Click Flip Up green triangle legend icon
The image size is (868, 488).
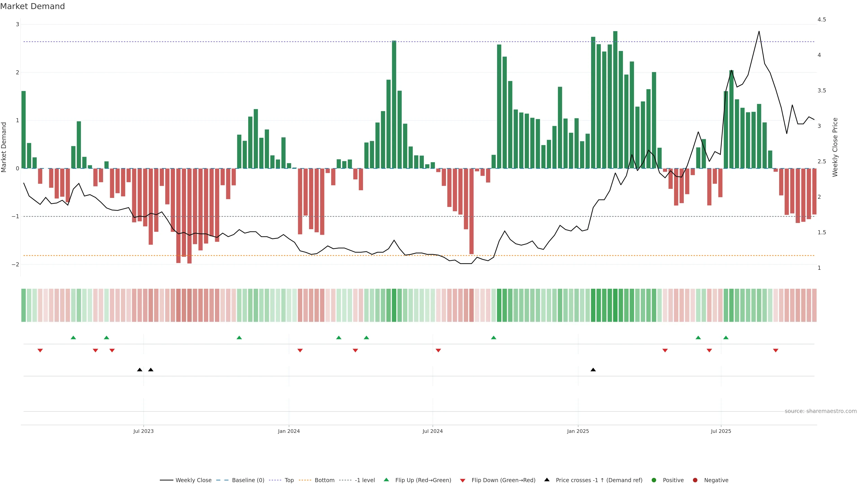(387, 480)
